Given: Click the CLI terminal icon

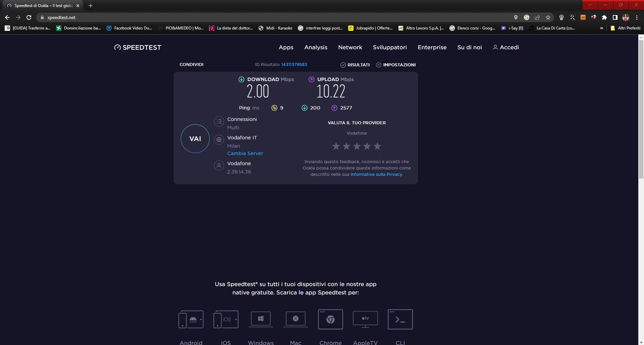Looking at the screenshot, I should click(400, 320).
